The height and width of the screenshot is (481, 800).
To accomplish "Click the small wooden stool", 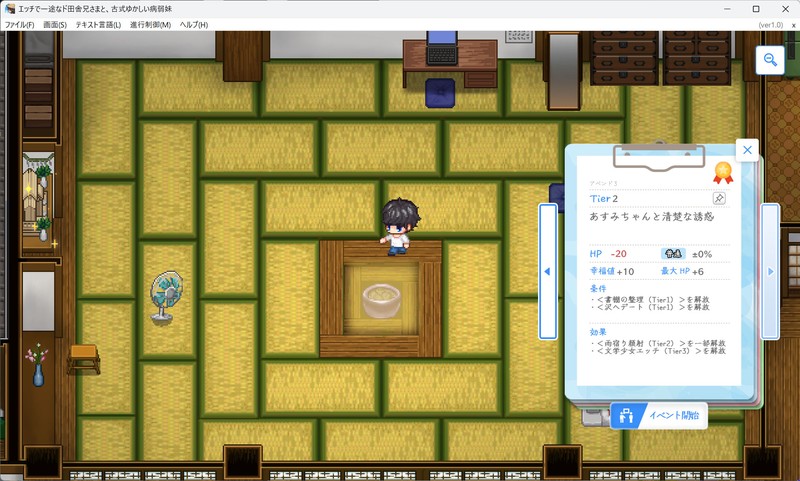I will coord(84,357).
